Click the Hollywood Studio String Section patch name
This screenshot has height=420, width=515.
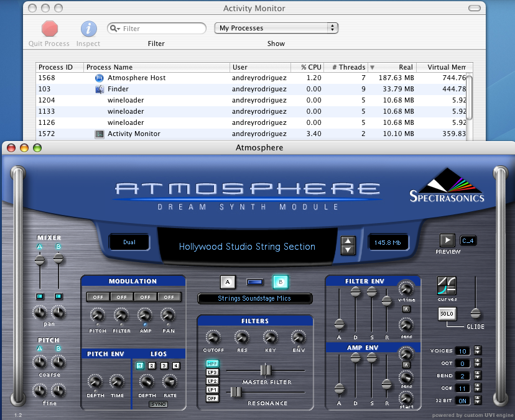click(247, 247)
